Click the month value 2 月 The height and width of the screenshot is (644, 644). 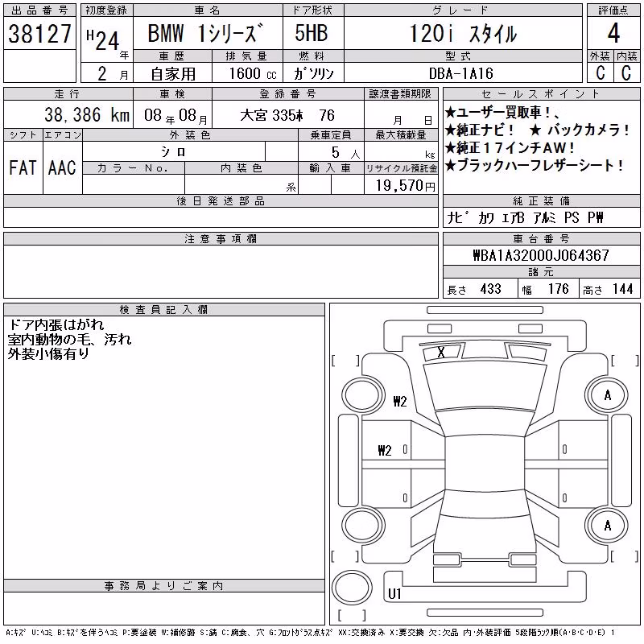coord(113,74)
